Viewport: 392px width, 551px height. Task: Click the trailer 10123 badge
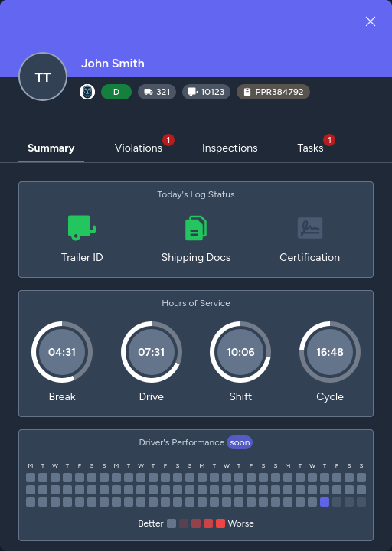207,92
